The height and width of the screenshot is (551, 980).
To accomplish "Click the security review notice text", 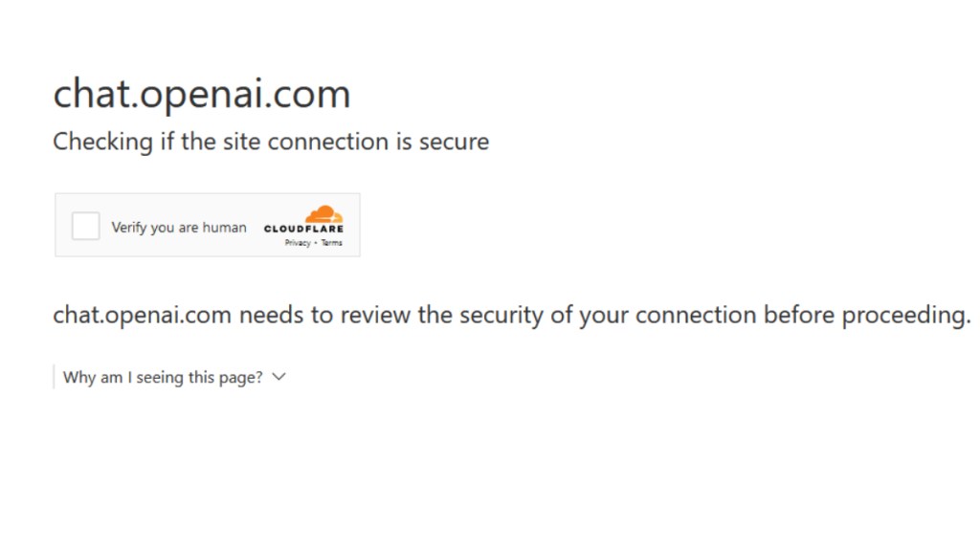I will [x=511, y=315].
